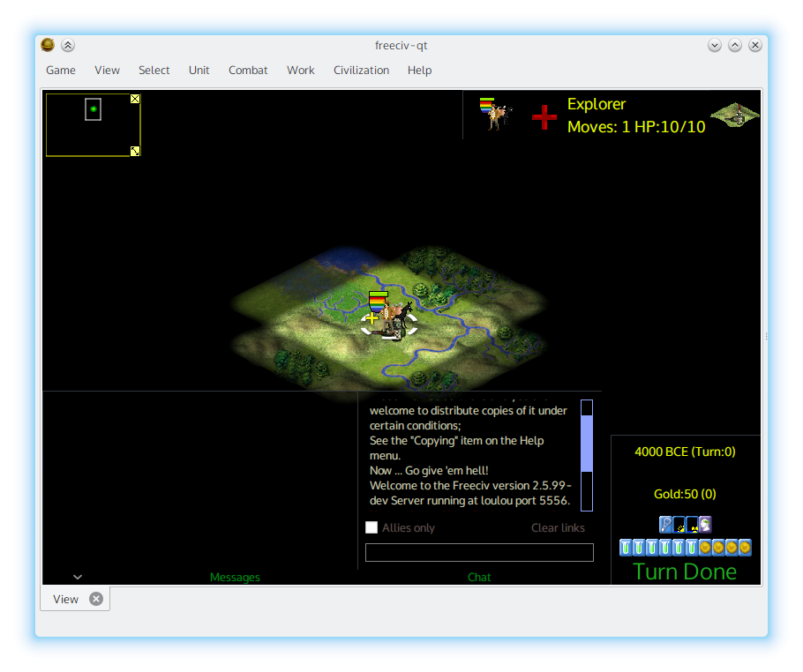Click the red plus icon beside Explorer

click(544, 116)
